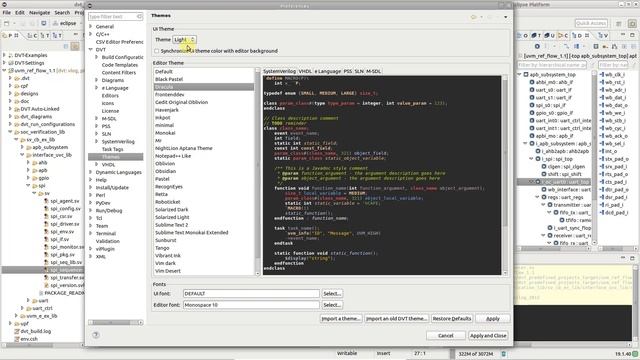Click the eclipse build configuration toolbar item
The width and height of the screenshot is (640, 360).
[x=64, y=23]
